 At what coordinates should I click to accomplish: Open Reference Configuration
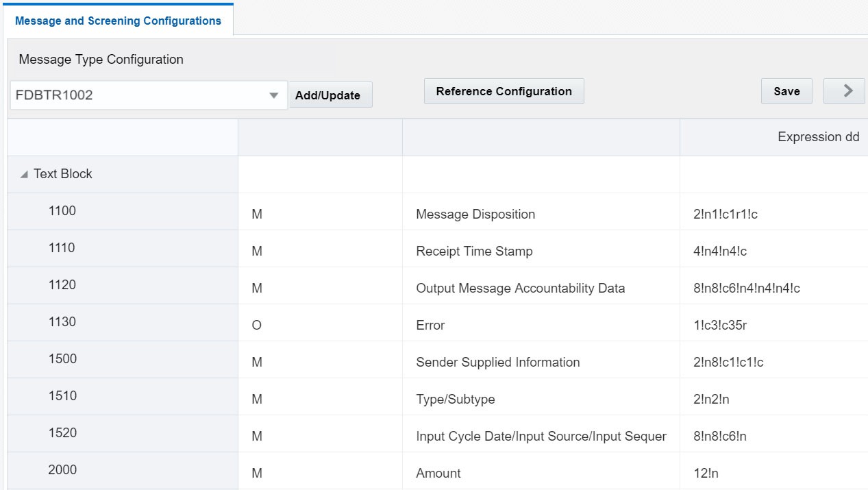click(x=504, y=91)
